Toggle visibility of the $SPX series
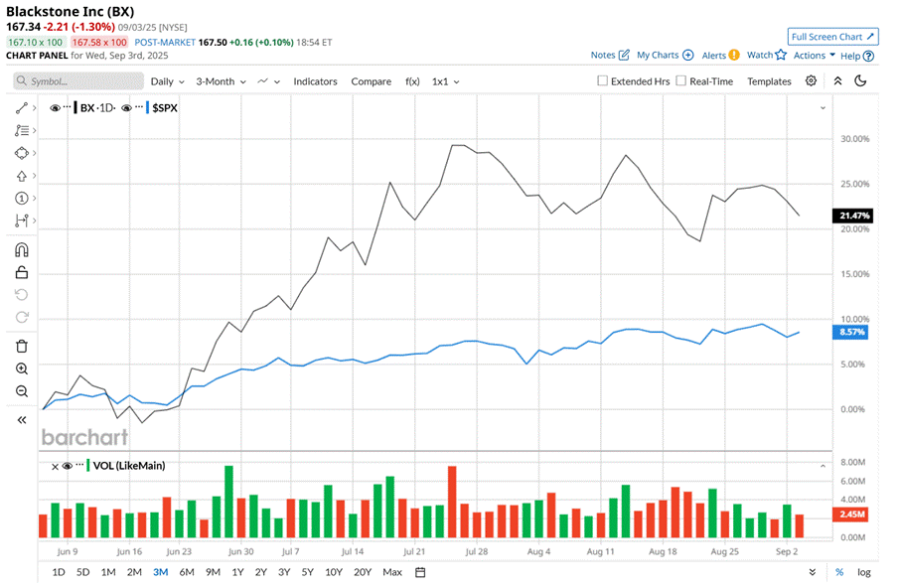 click(126, 107)
